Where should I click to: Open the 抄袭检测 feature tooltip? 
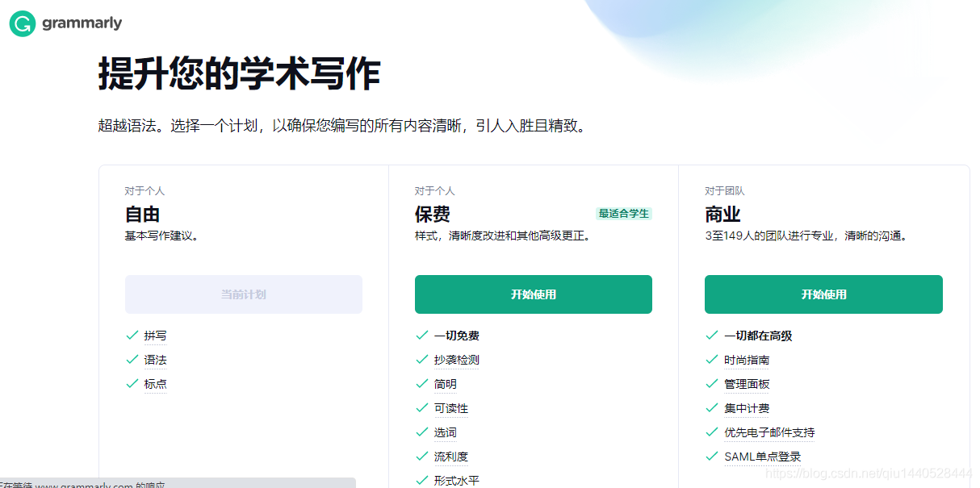pyautogui.click(x=457, y=360)
